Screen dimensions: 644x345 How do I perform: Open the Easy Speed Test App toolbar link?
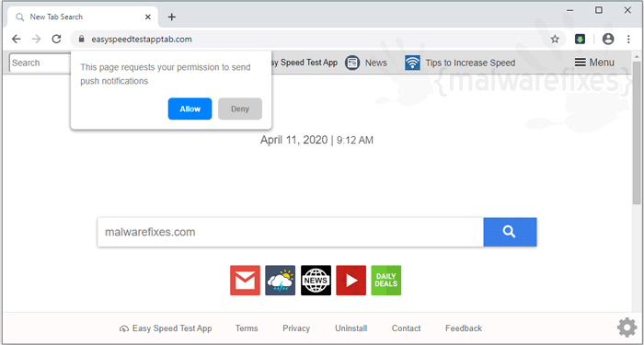(x=304, y=63)
